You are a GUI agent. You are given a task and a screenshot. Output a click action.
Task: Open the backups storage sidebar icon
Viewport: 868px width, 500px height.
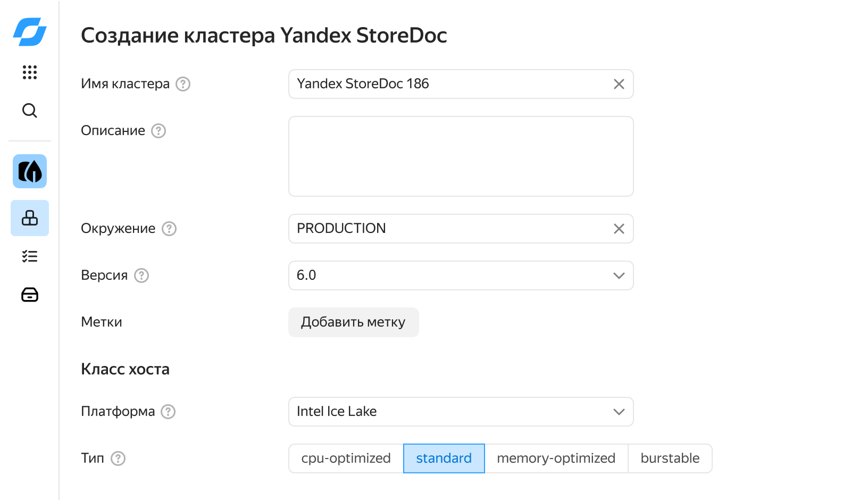tap(30, 295)
